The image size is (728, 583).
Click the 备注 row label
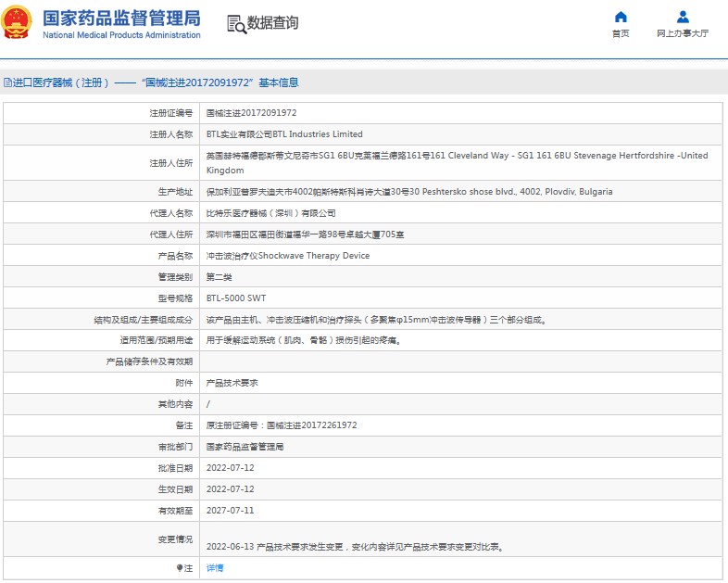184,425
